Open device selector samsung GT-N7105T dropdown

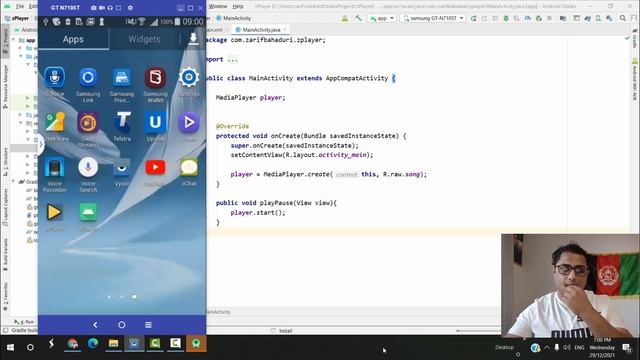(x=433, y=18)
